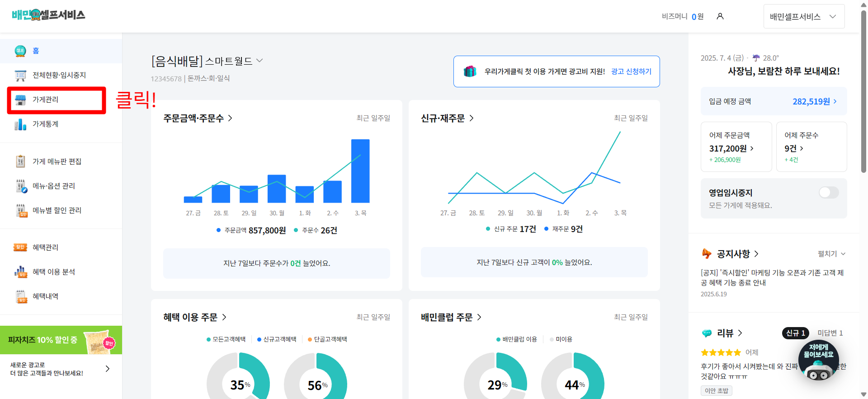This screenshot has height=399, width=868.
Task: Click the 메뉴별 할인 관리 icon
Action: [21, 210]
